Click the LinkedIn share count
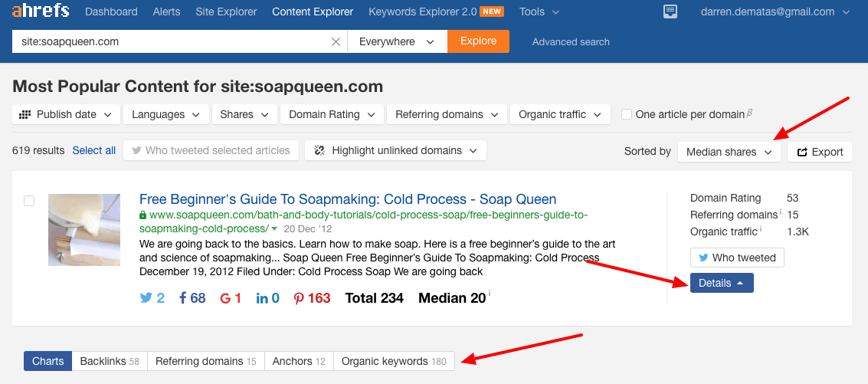Screen dimensions: 868x384 coord(267,298)
